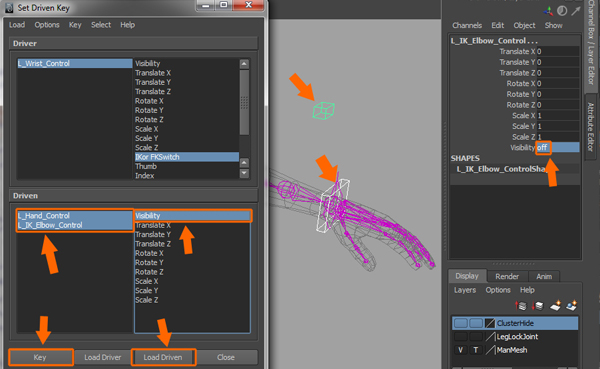Toggle visibility of LegLockJoint layer

tap(461, 336)
